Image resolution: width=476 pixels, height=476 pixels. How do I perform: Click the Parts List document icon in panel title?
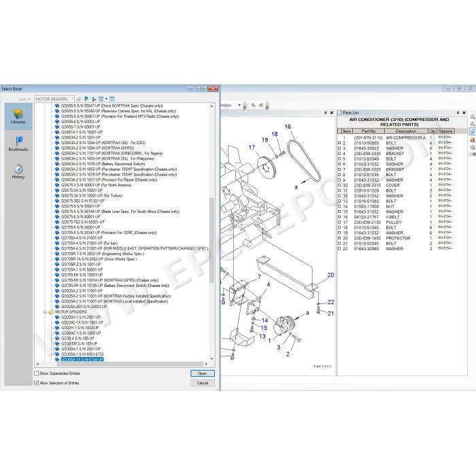pyautogui.click(x=340, y=113)
